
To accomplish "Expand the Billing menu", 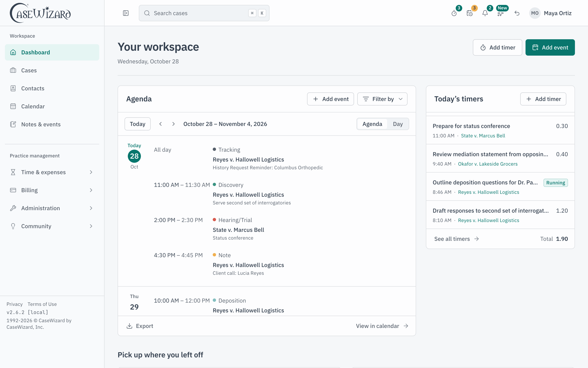I will pos(52,190).
